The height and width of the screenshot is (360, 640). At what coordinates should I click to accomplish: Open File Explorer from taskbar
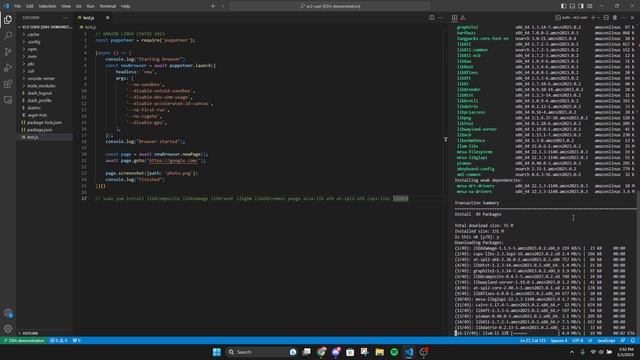(380, 352)
